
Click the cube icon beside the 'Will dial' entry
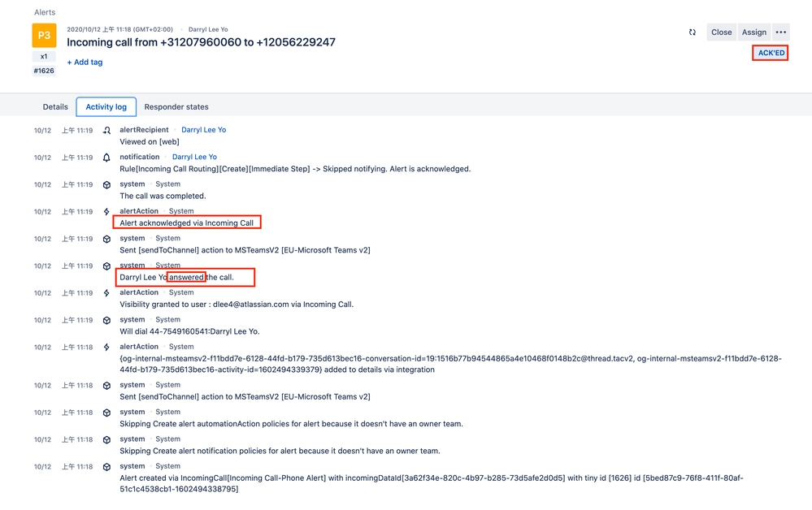[x=106, y=320]
